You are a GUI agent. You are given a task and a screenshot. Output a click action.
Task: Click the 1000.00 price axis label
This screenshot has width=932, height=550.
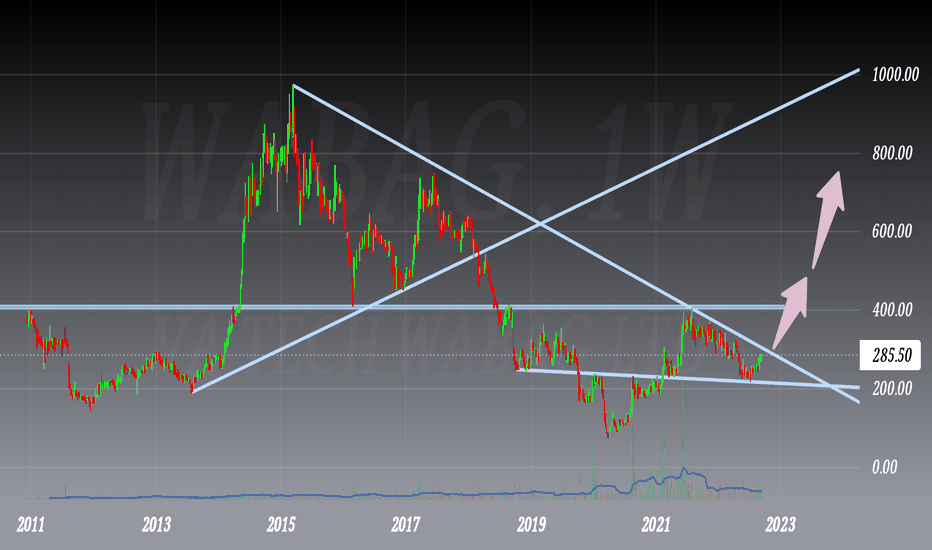tap(895, 75)
